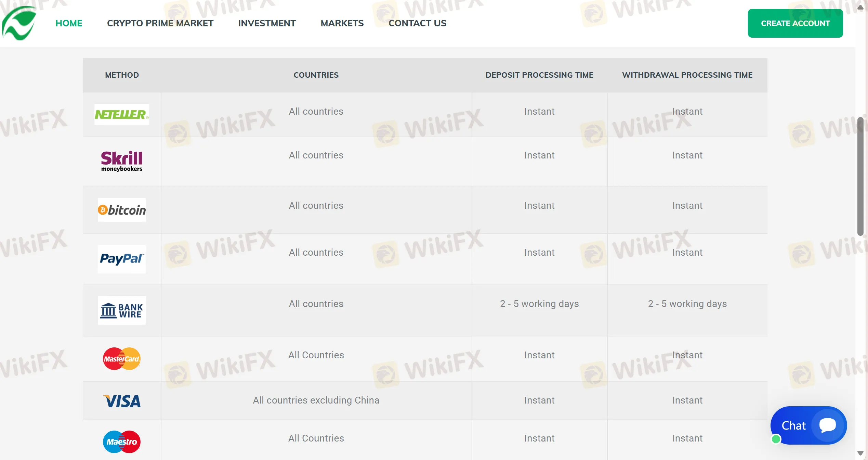This screenshot has width=868, height=460.
Task: Click the green site logo
Action: click(19, 23)
